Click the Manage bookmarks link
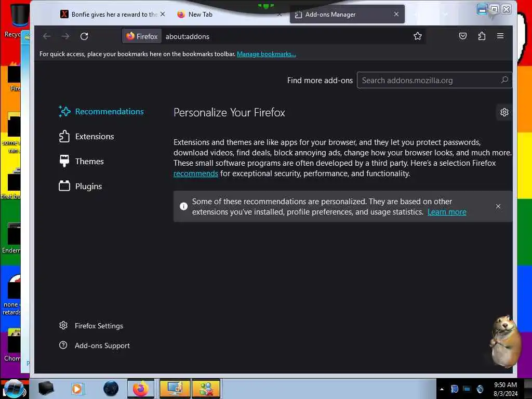Viewport: 532px width, 399px height. [267, 54]
